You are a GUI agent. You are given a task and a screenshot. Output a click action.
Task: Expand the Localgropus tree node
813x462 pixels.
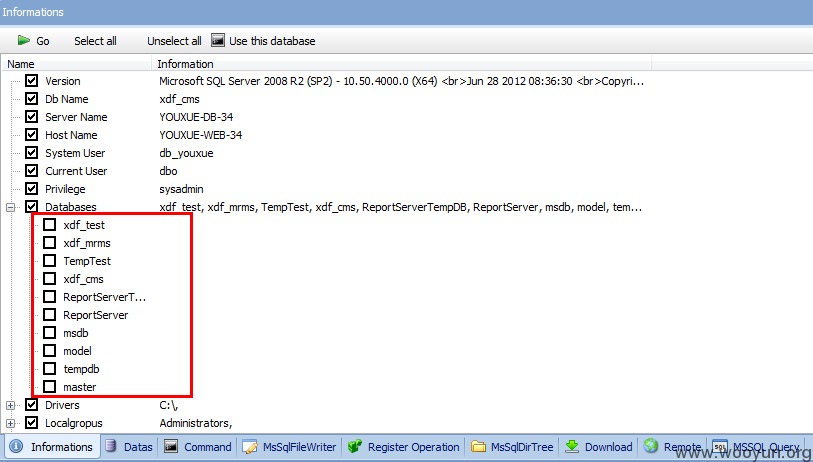pyautogui.click(x=10, y=423)
